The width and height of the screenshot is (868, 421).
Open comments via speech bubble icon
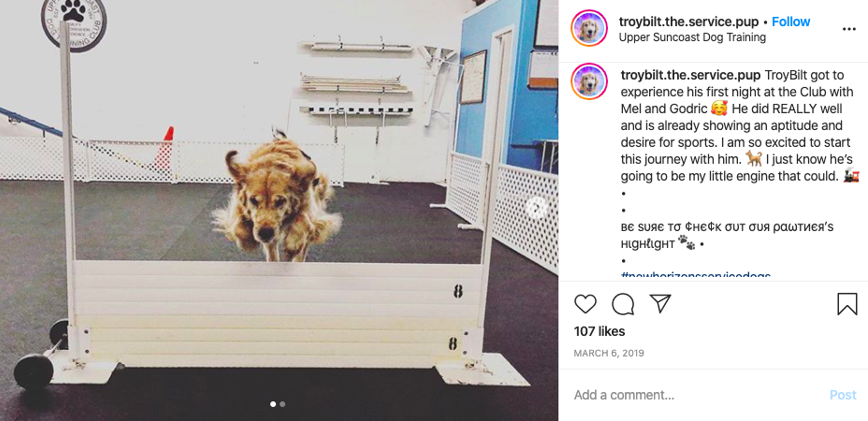623,304
